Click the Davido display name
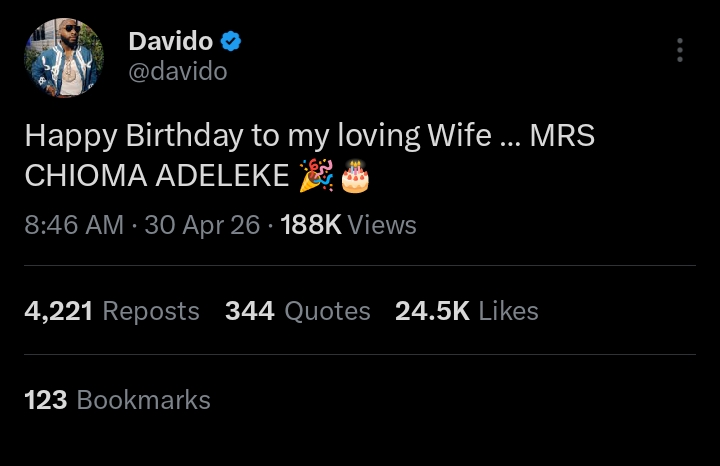Screen dimensions: 720x466 tap(170, 42)
